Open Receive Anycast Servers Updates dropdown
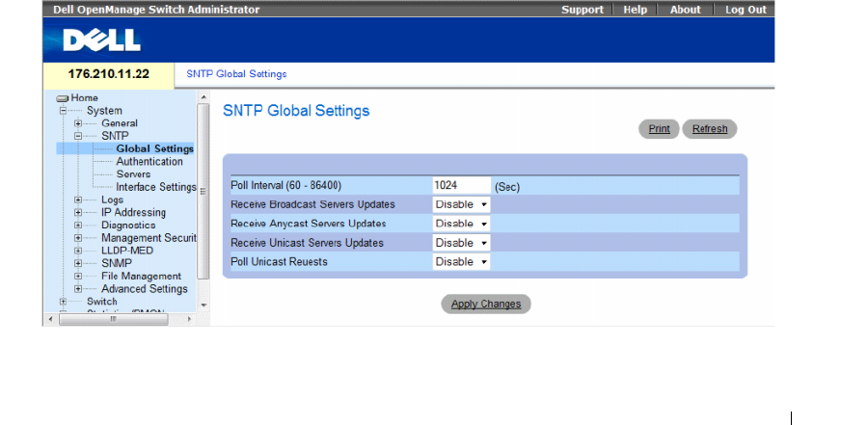This screenshot has height=425, width=868. tap(461, 224)
